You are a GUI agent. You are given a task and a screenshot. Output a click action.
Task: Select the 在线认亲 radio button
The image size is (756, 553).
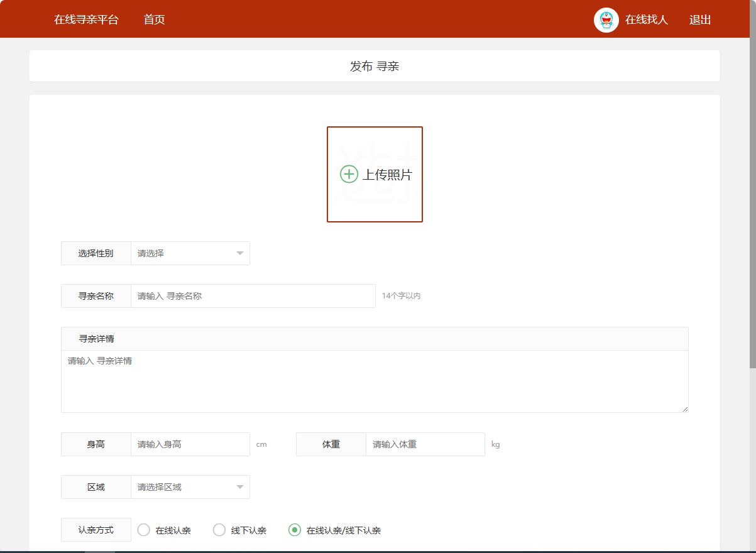[143, 530]
